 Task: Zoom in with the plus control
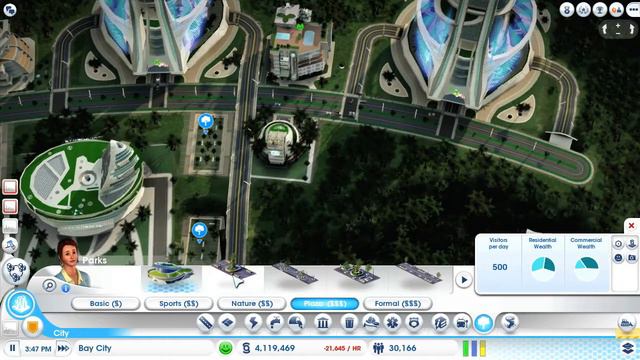618,25
